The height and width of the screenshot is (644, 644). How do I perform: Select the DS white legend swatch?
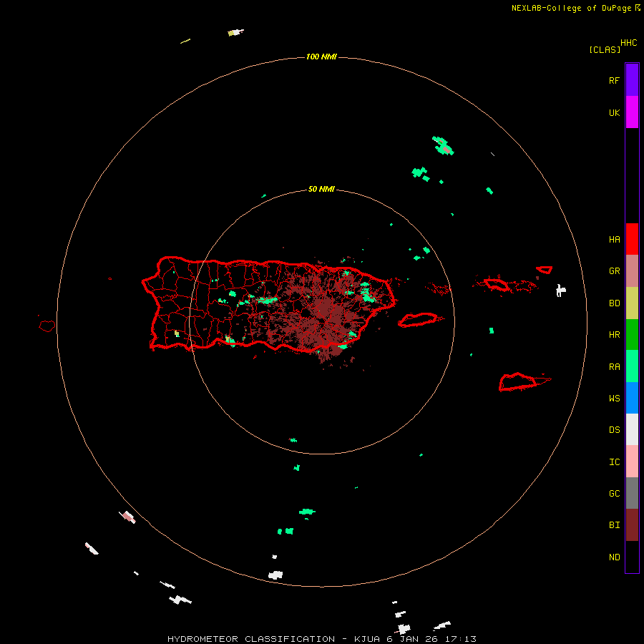click(632, 429)
